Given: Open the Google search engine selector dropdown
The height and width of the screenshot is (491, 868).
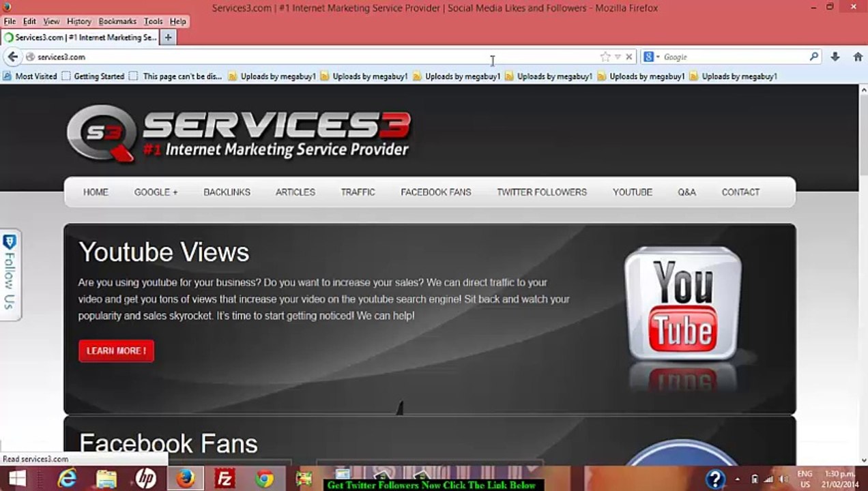Looking at the screenshot, I should click(652, 57).
